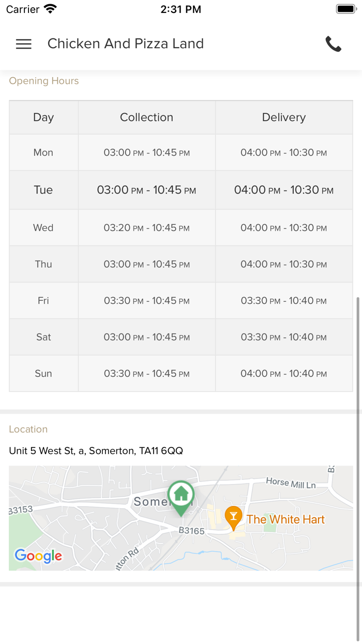
Task: Select the Collection column header
Action: [146, 118]
